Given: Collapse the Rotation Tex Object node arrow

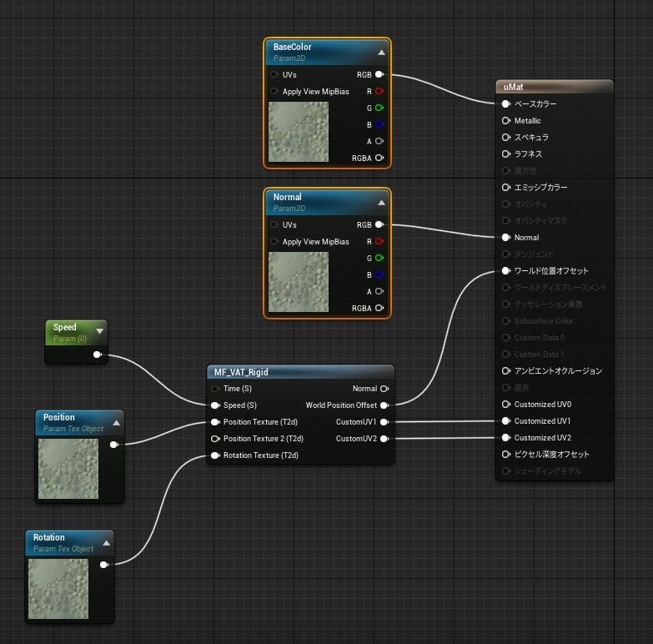Looking at the screenshot, I should tap(107, 543).
